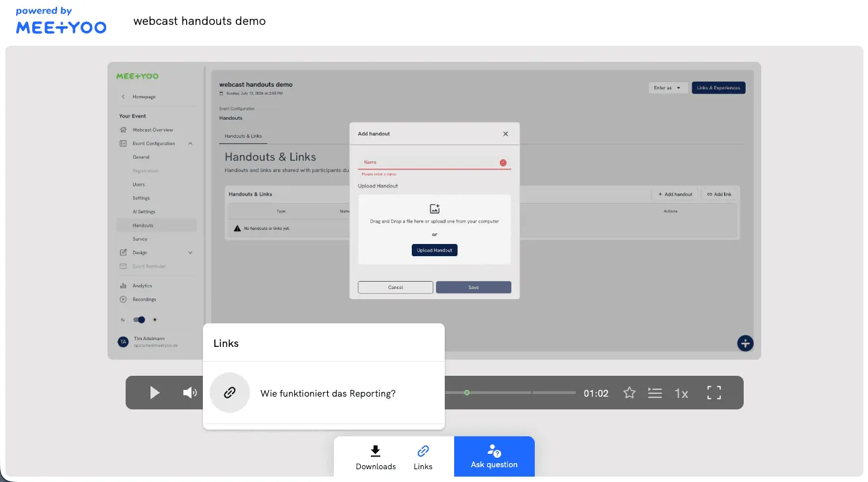Click the image upload icon in drop zone

click(435, 209)
